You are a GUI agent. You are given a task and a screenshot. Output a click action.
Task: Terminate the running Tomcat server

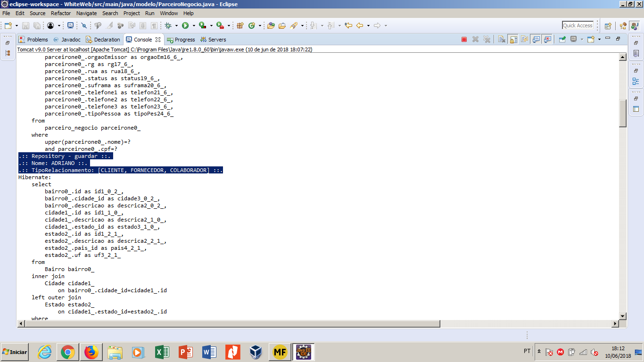[x=464, y=40]
